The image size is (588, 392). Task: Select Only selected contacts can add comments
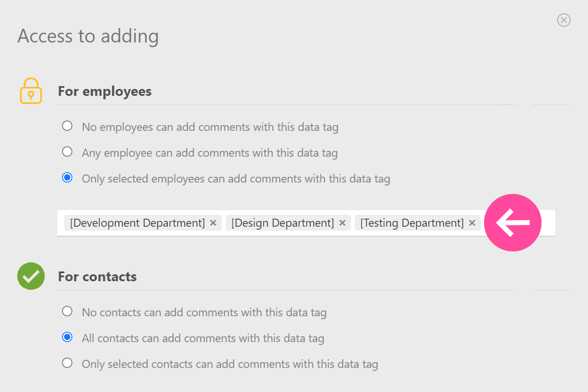point(67,363)
